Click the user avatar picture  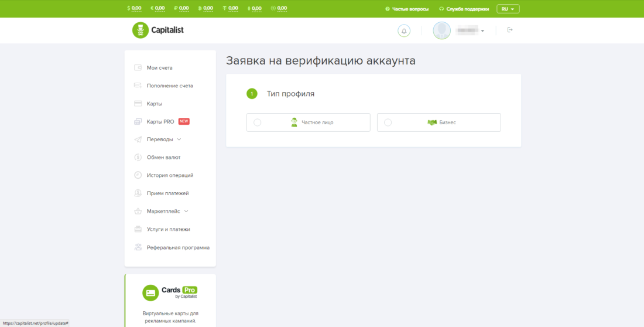pos(442,30)
